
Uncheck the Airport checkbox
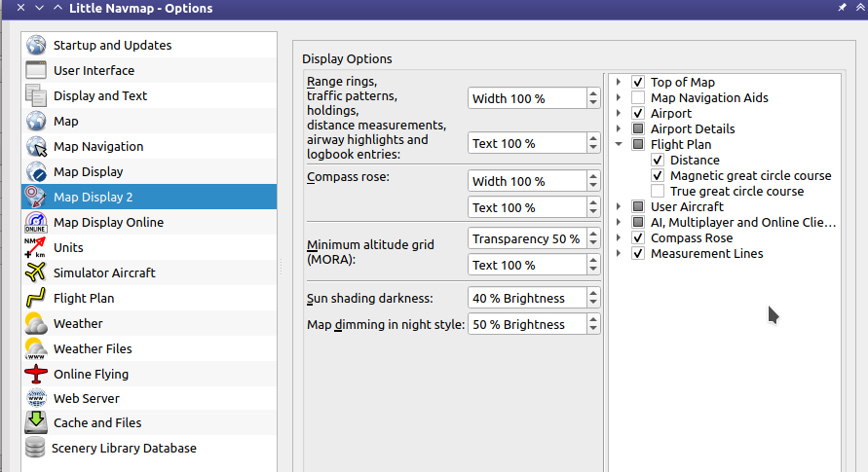638,113
